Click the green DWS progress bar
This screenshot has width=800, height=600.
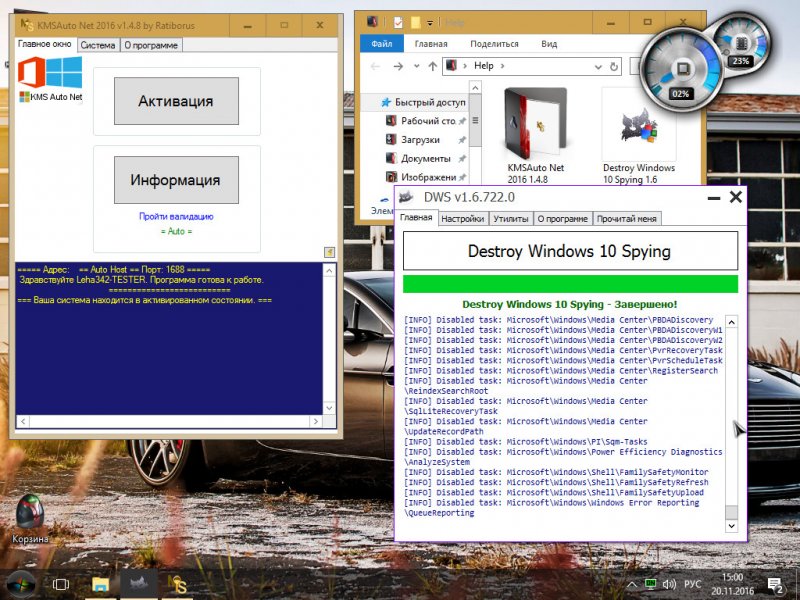(570, 284)
